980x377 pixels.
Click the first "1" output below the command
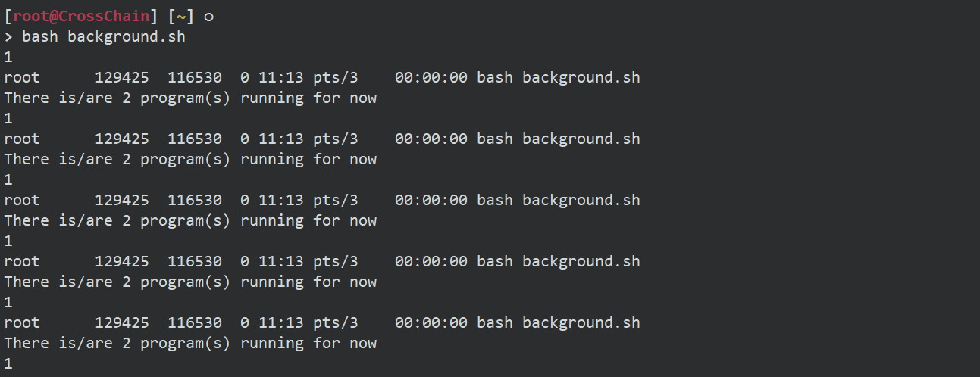tap(8, 57)
